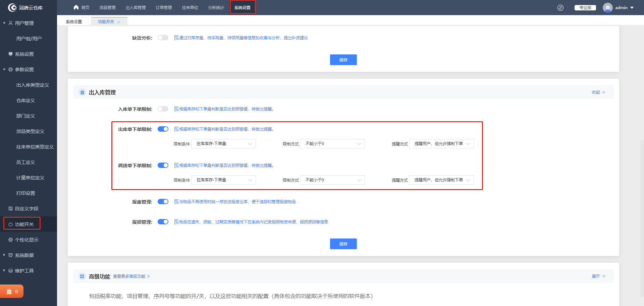644x306 pixels.
Task: Open 往来单位 top menu
Action: pyautogui.click(x=190, y=8)
